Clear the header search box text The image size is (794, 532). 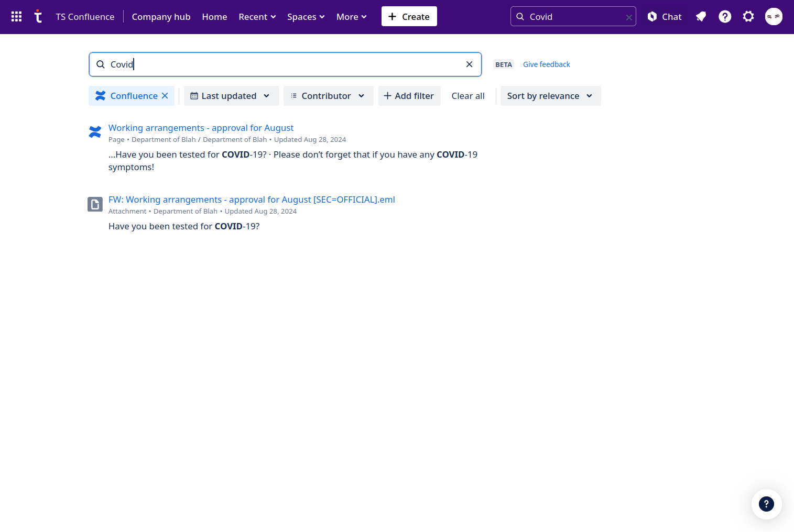[629, 17]
